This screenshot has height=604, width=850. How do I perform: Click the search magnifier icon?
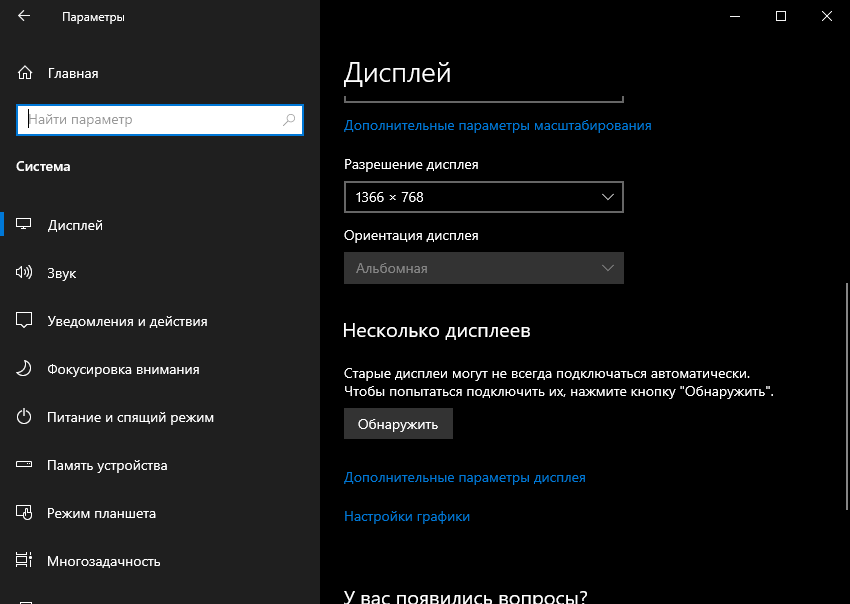(x=289, y=120)
